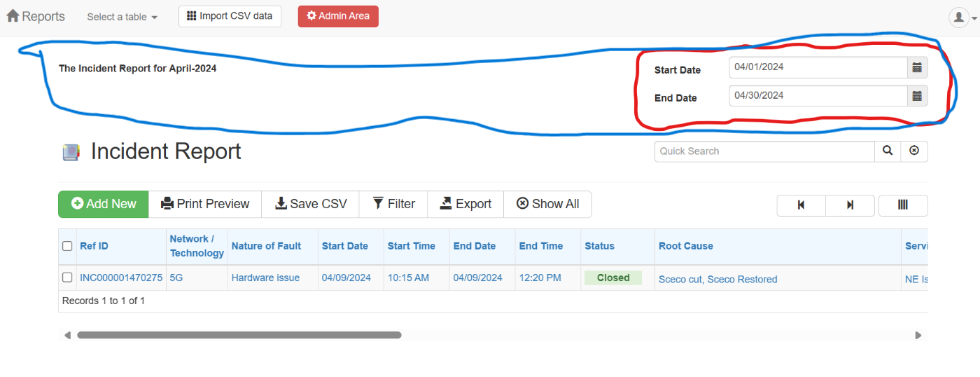Expand the Select a table dropdown
Viewport: 980px width, 377px height.
click(122, 17)
